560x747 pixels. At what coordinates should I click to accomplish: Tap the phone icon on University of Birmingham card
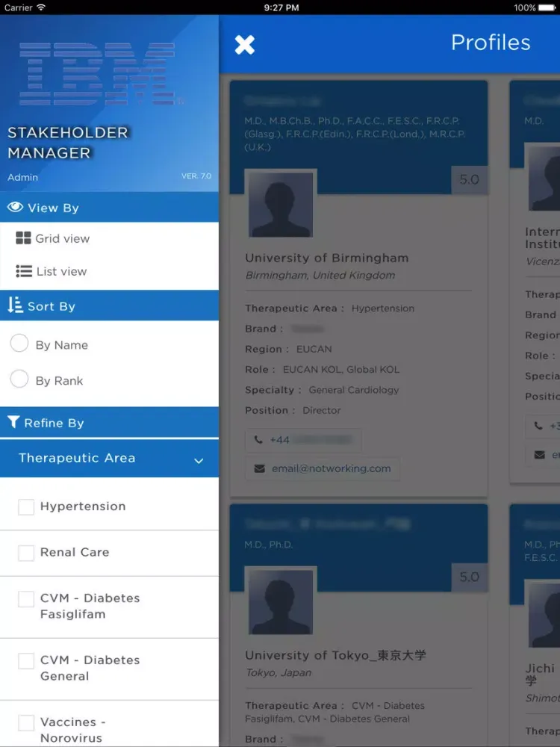258,440
